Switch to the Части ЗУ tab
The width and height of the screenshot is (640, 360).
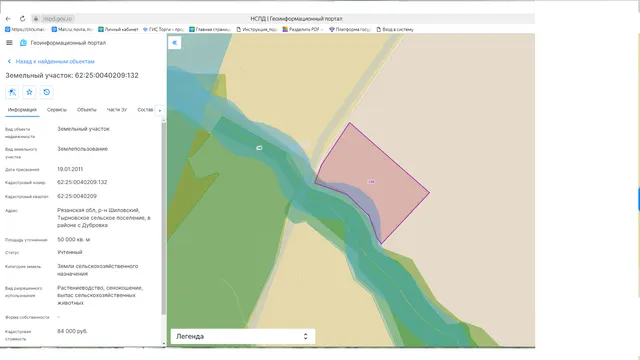(x=117, y=110)
